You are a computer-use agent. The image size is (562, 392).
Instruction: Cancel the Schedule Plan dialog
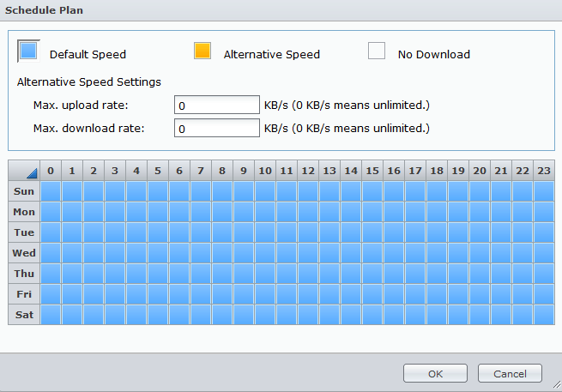[510, 373]
